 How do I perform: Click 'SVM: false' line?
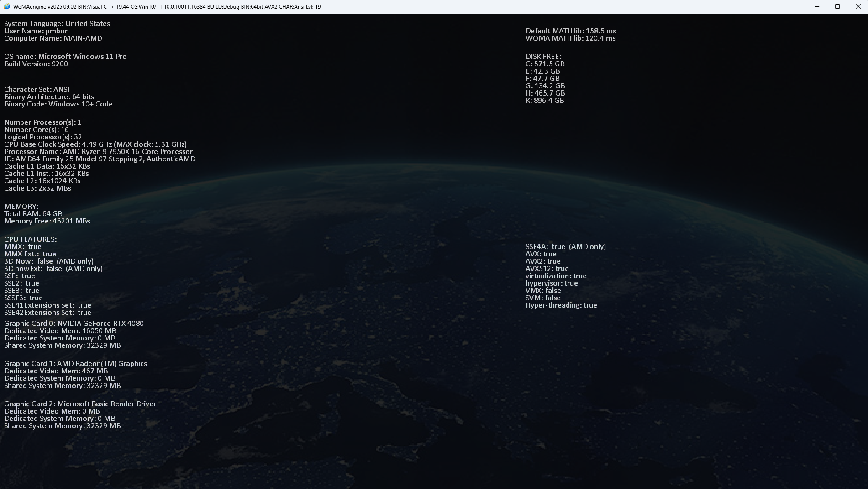543,298
